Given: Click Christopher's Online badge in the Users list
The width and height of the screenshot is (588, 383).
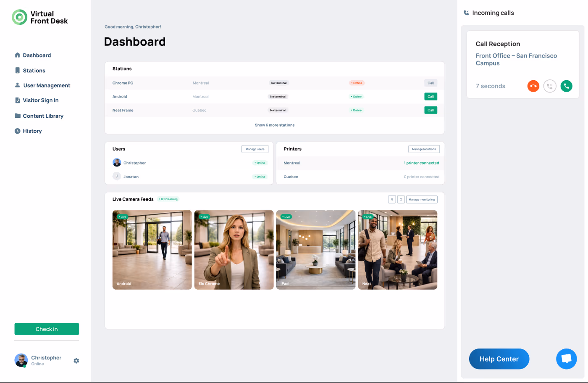Looking at the screenshot, I should tap(260, 163).
